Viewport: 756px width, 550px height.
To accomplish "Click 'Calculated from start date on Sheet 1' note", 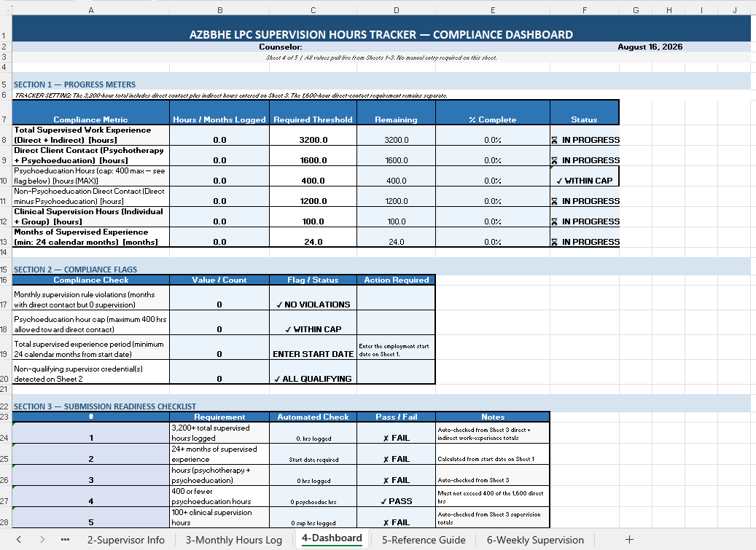I will point(493,454).
